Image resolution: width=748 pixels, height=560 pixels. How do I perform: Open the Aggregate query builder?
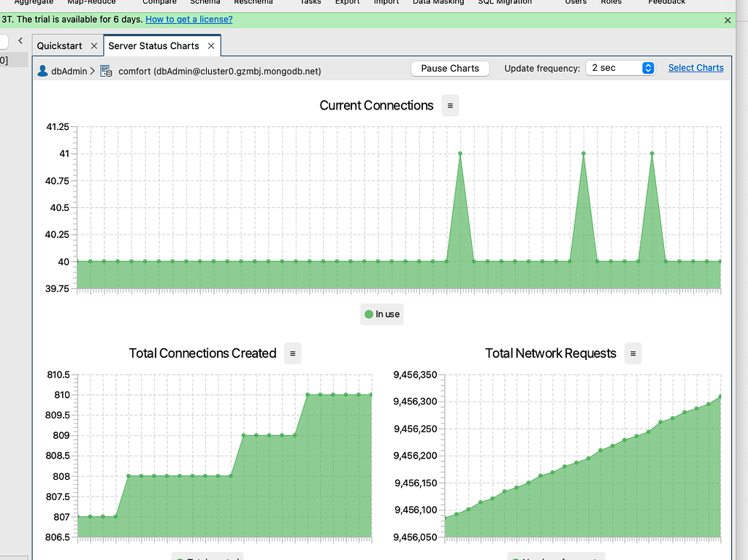tap(34, 2)
